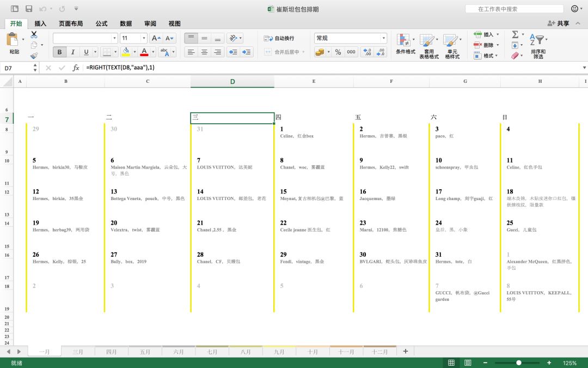588x368 pixels.
Task: Toggle top vertical alignment
Action: (191, 38)
